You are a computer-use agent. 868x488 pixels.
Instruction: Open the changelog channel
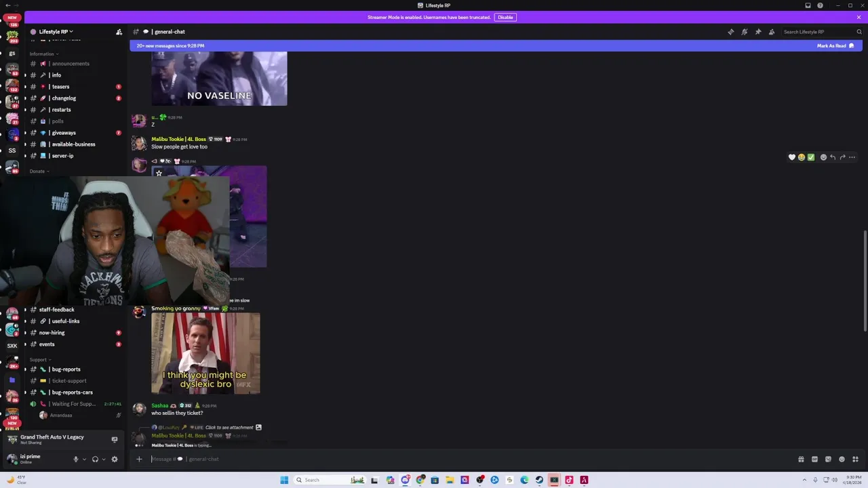(x=75, y=98)
